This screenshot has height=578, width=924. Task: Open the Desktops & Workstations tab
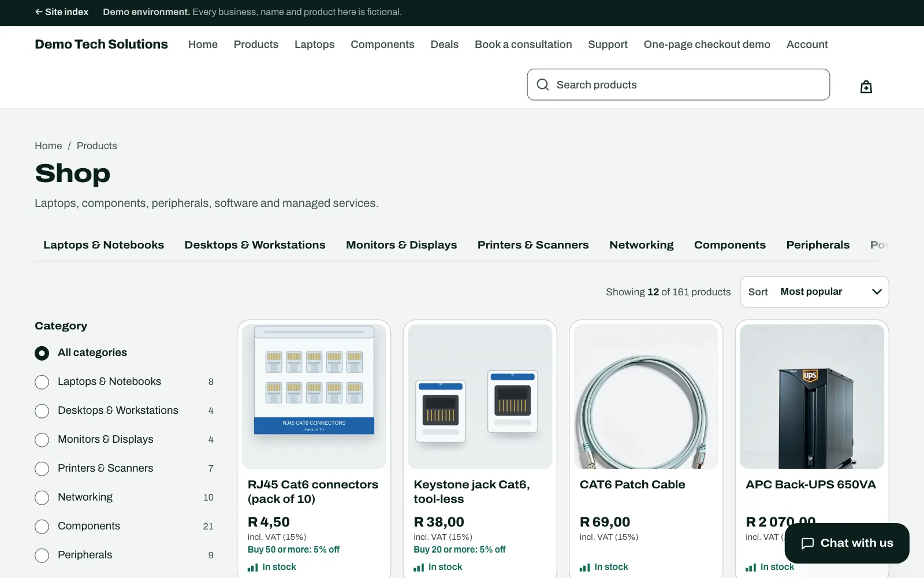[x=255, y=245]
